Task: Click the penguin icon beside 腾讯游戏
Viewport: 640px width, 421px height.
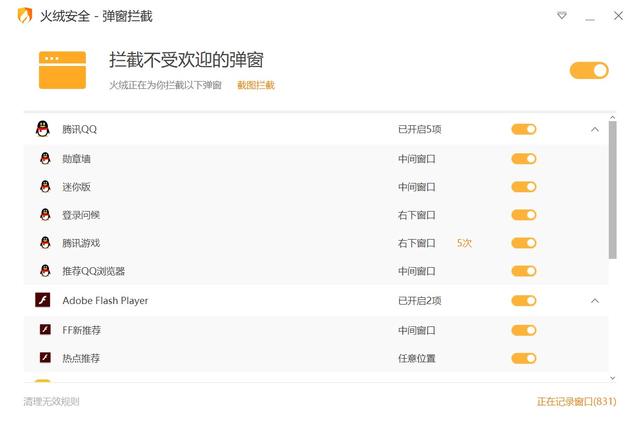Action: 45,243
